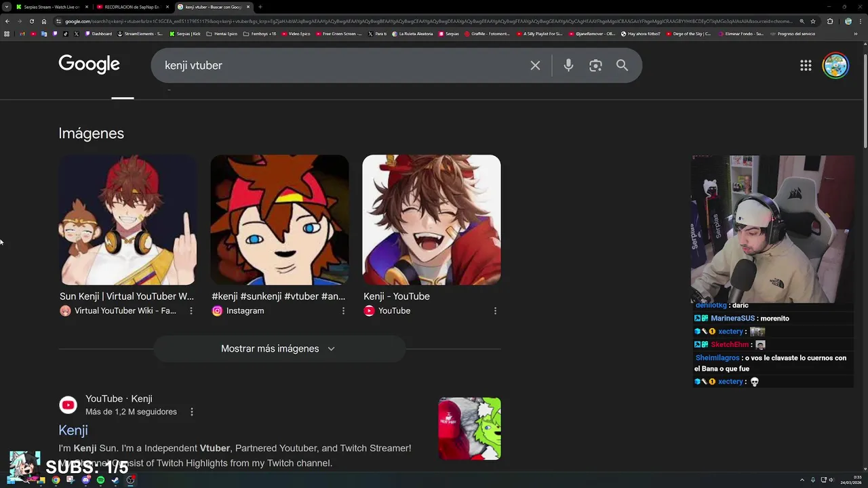868x488 pixels.
Task: Open the Kenji YouTube channel link
Action: click(x=73, y=430)
